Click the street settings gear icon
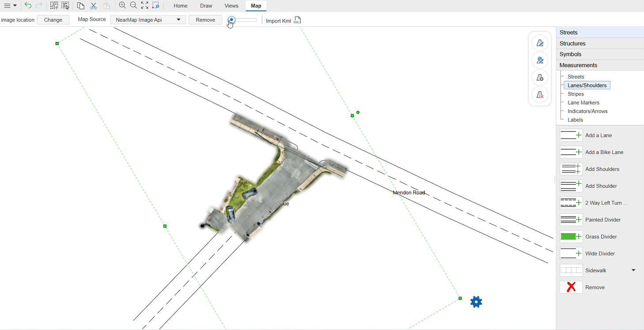This screenshot has height=330, width=644. point(540,78)
